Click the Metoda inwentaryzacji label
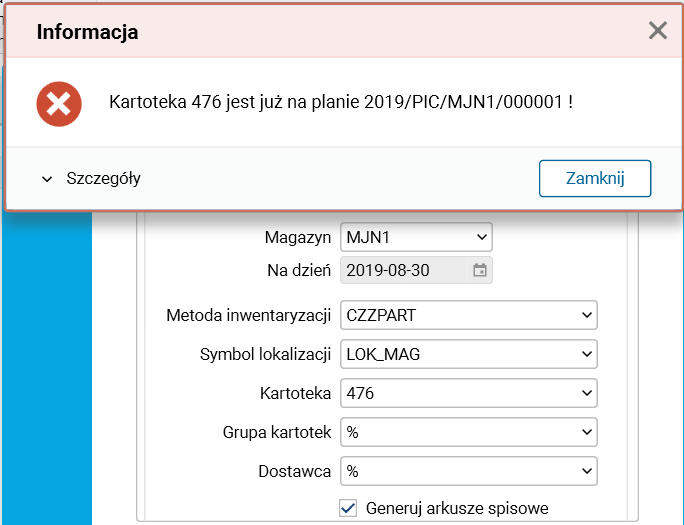The height and width of the screenshot is (525, 684). 248,315
